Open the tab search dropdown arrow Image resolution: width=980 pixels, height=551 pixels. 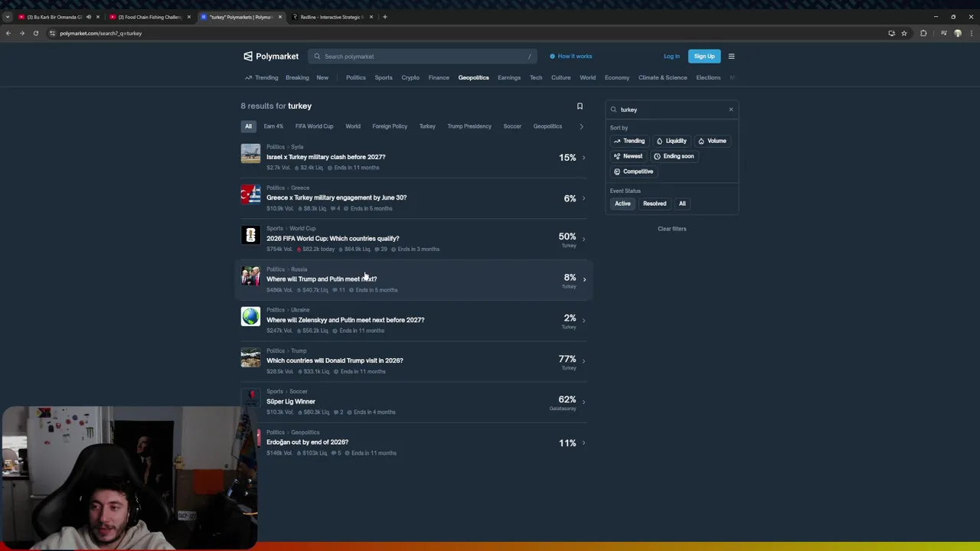(8, 17)
